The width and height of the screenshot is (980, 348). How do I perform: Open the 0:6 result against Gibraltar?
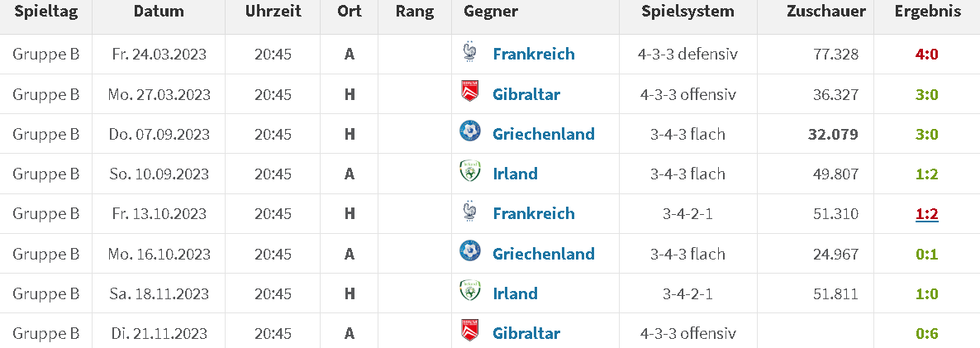[927, 334]
